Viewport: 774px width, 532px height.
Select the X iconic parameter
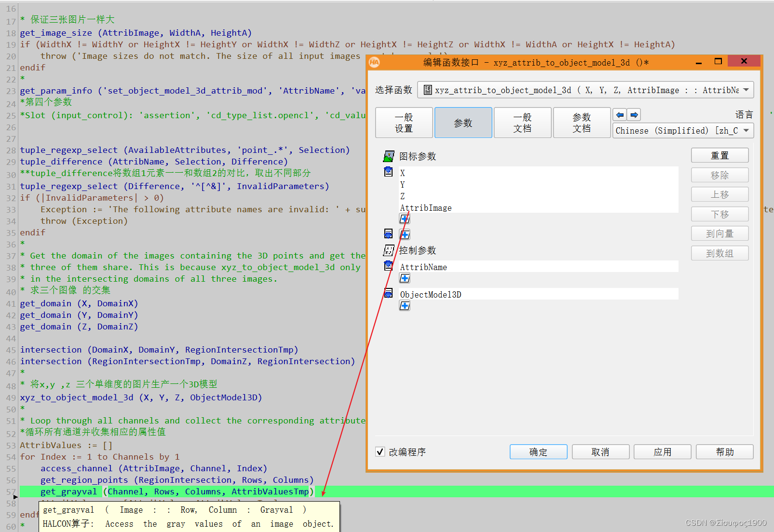(x=538, y=173)
